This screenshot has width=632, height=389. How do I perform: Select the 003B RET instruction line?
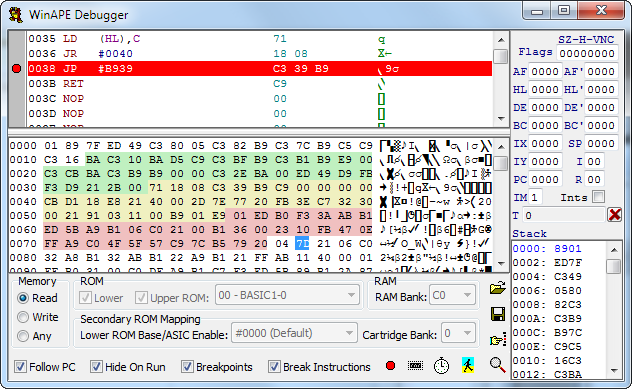point(260,84)
